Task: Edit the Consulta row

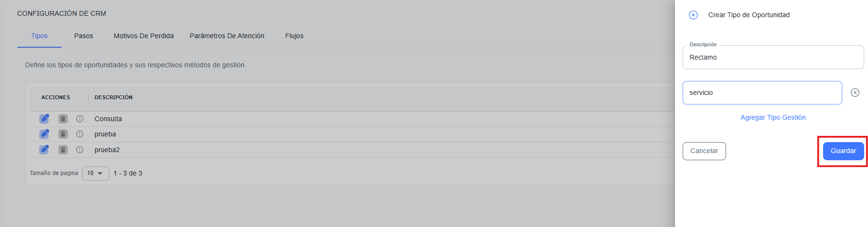Action: tap(44, 119)
